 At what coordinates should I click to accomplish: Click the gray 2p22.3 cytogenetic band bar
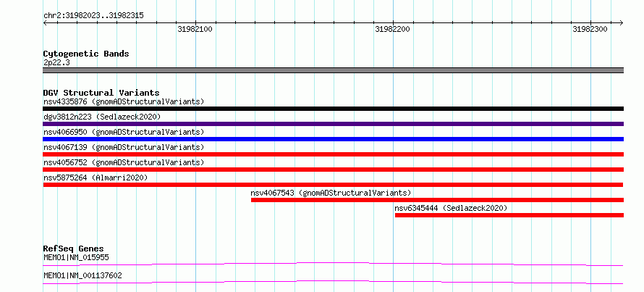click(333, 70)
